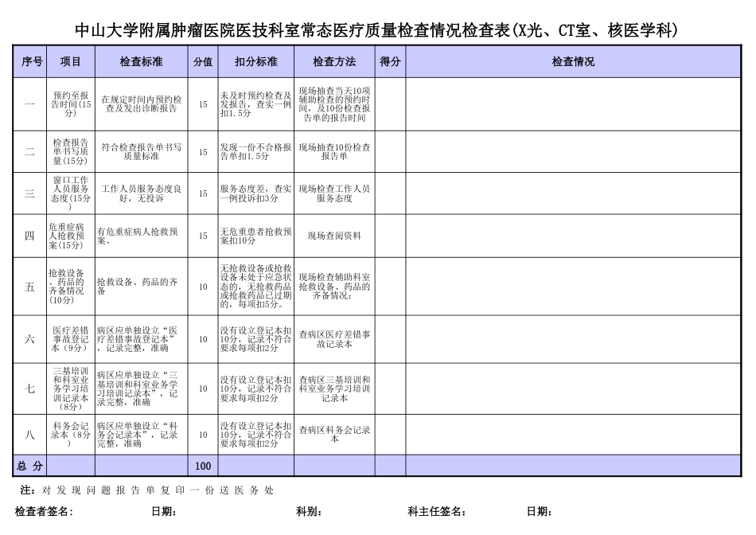Screen dimensions: 756x535
Task: Click 无抢救设备或抢救设备未处于应急状态 cell
Action: 256,287
